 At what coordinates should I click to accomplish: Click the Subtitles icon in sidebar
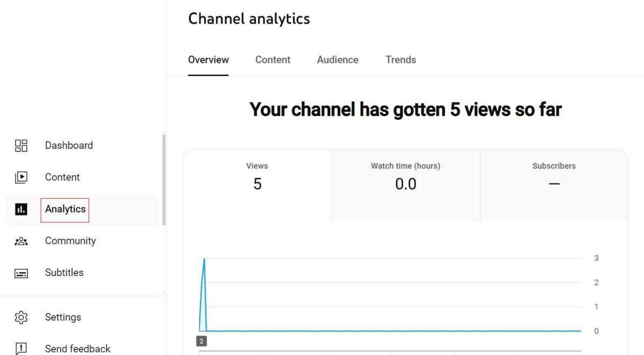click(x=21, y=273)
